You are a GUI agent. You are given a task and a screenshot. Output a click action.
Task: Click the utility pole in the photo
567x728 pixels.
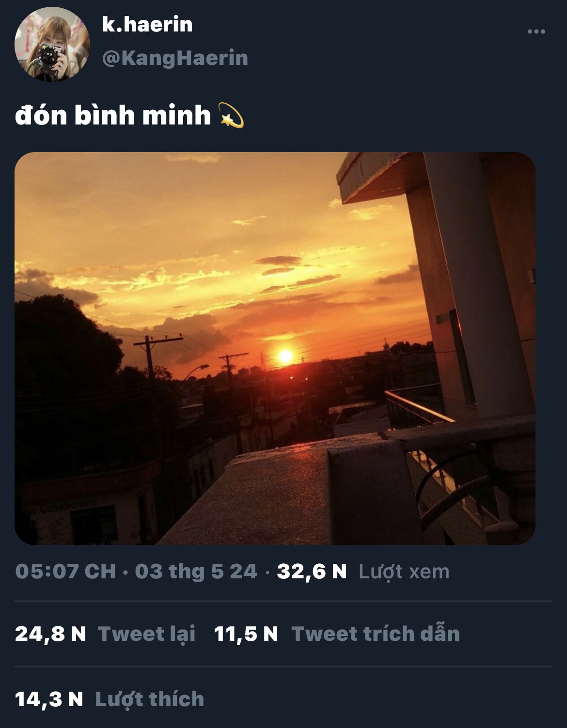coord(150,356)
